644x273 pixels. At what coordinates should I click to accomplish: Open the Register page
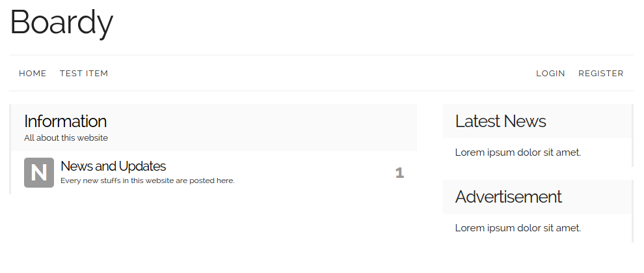coord(601,73)
